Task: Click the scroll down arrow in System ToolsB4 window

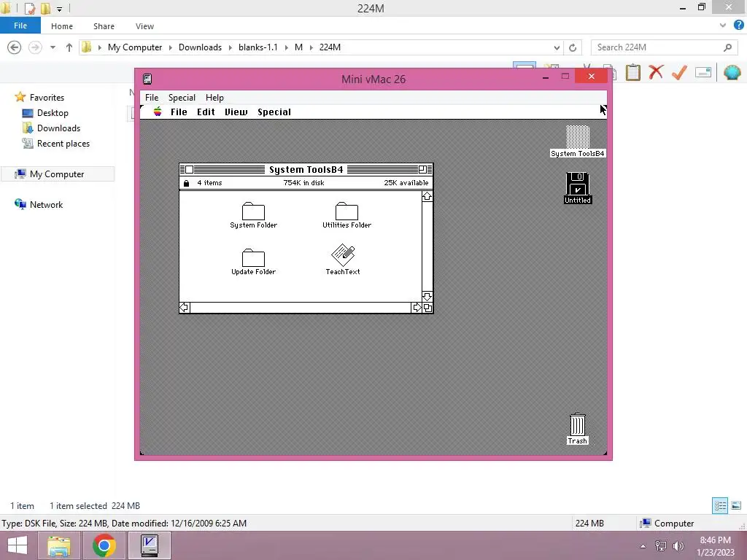Action: [427, 297]
